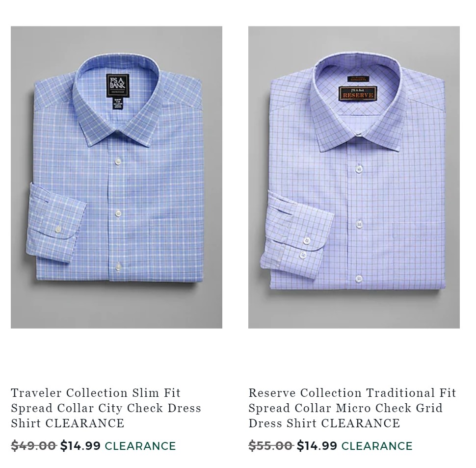
Task: Click the black size tag under Bank label
Action: [x=117, y=104]
